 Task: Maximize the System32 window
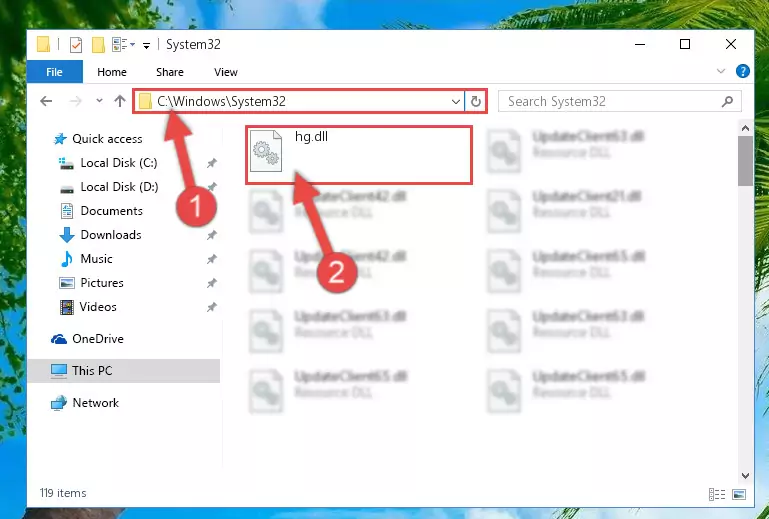point(685,45)
